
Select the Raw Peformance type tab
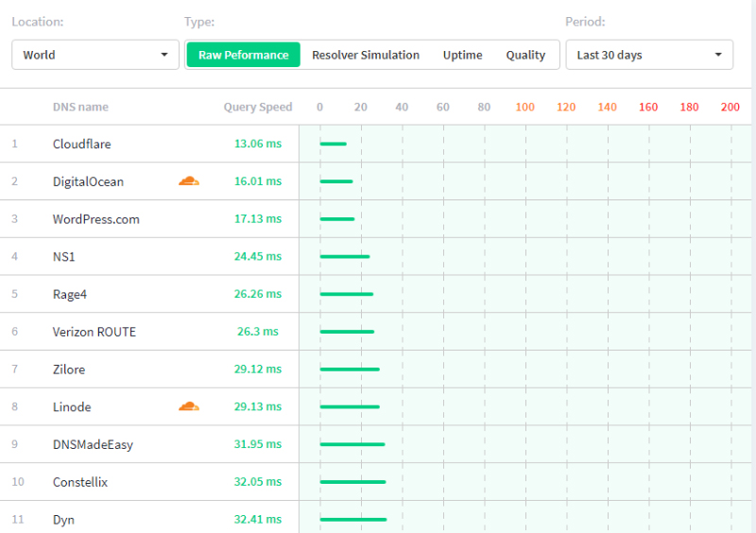click(x=244, y=55)
